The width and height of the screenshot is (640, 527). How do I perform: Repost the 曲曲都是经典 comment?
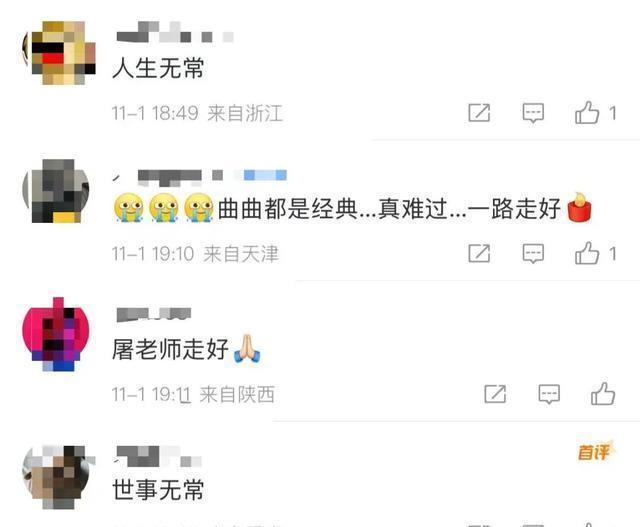pyautogui.click(x=479, y=253)
